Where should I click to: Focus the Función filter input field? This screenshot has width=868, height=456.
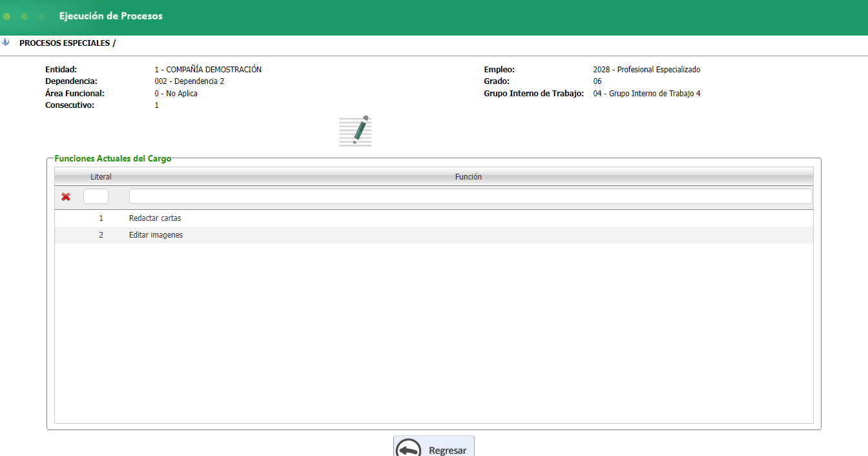pyautogui.click(x=470, y=196)
